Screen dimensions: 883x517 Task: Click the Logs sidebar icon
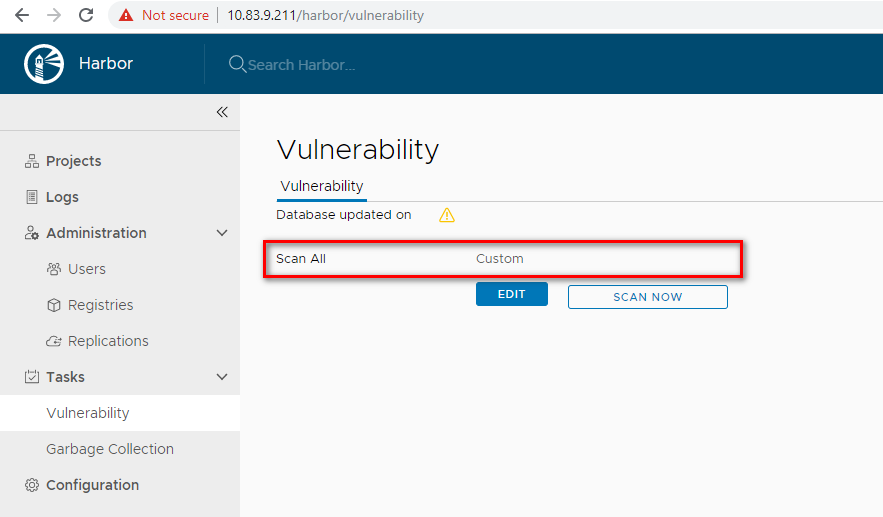click(x=32, y=197)
